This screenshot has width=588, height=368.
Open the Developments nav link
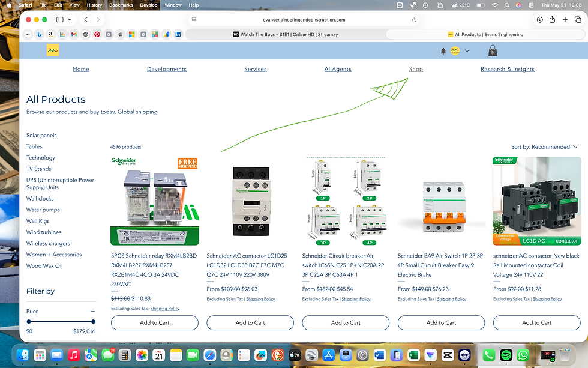[167, 69]
